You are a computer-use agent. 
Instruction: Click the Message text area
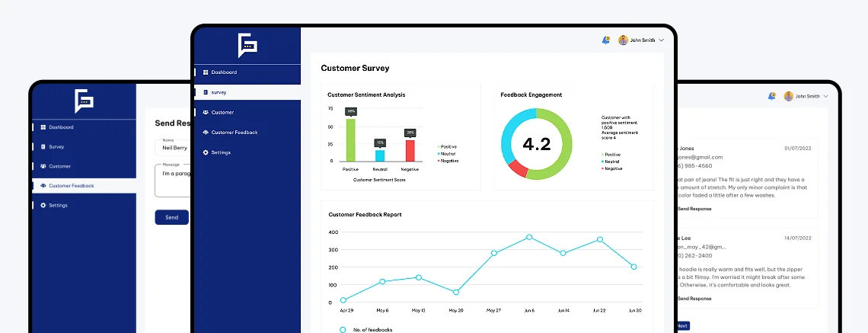coord(174,181)
